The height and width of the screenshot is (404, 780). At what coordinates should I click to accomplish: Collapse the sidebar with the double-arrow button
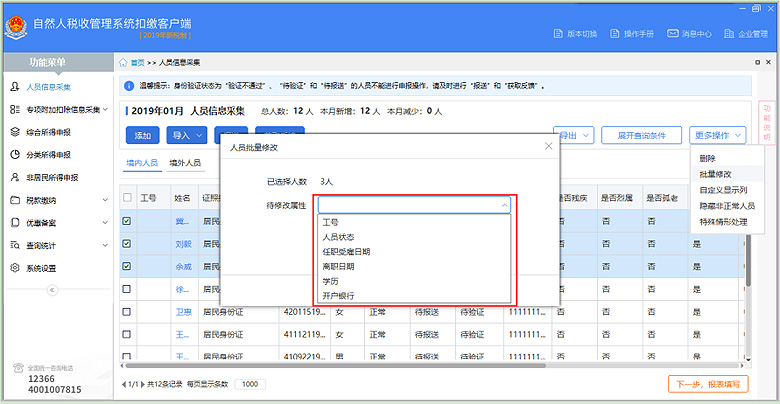[53, 289]
